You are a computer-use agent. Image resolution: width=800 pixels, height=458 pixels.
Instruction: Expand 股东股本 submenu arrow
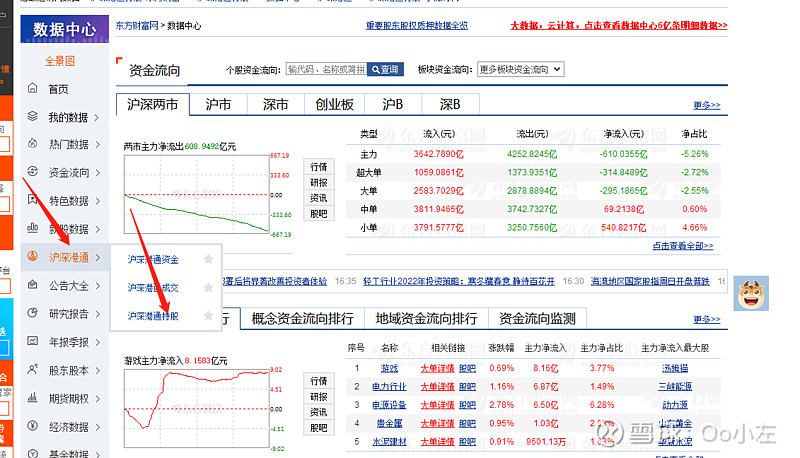[x=97, y=370]
